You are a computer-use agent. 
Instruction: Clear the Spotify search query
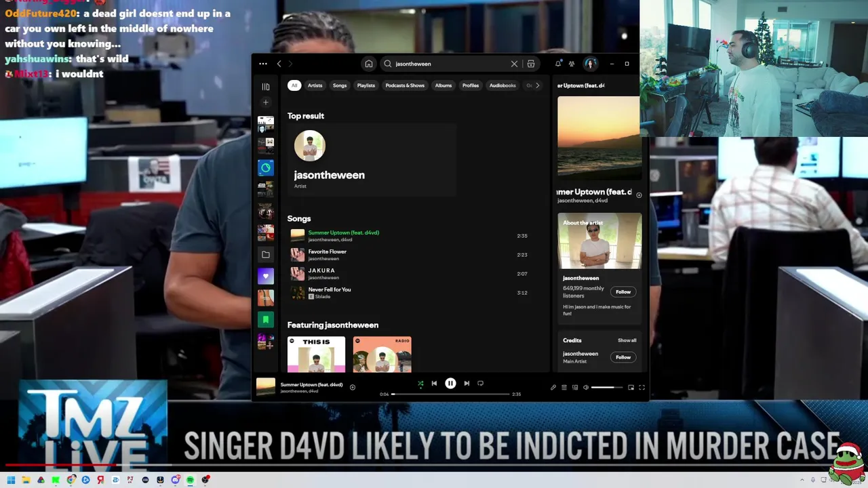[514, 64]
